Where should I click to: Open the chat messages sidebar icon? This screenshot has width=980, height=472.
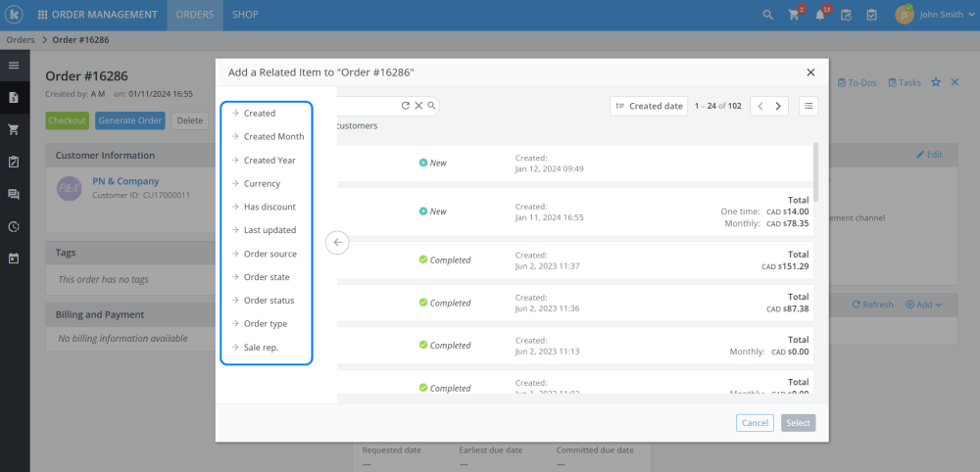(x=14, y=194)
